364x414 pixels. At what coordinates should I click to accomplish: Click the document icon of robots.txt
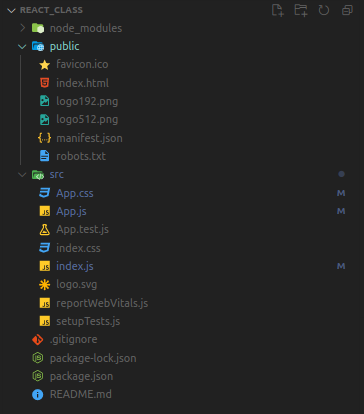45,156
